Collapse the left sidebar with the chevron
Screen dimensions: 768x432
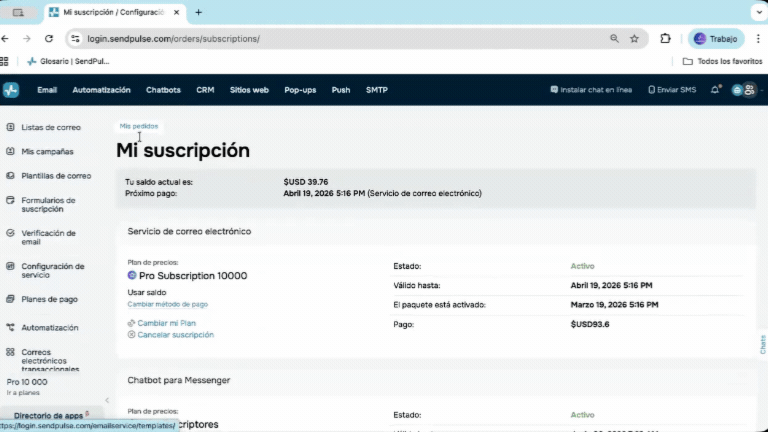pyautogui.click(x=107, y=400)
